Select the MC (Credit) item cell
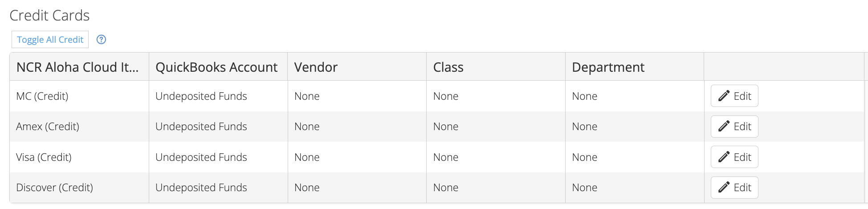This screenshot has width=868, height=209. tap(79, 96)
